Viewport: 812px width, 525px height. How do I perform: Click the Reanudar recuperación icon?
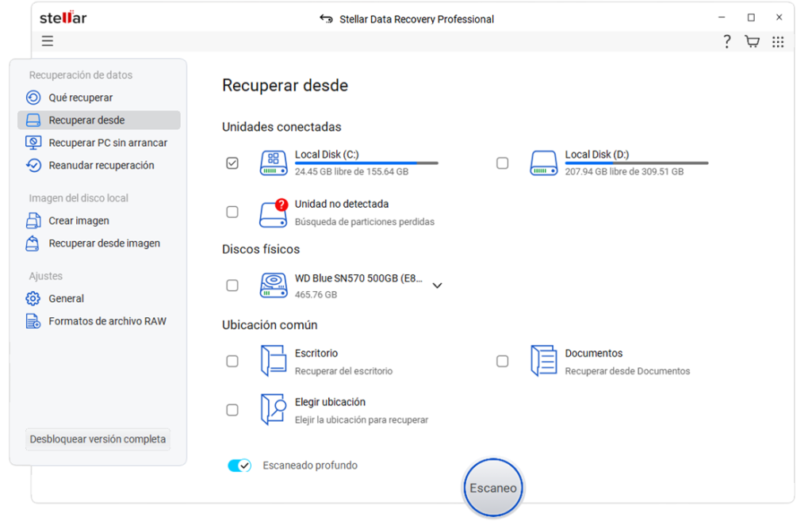pos(33,165)
